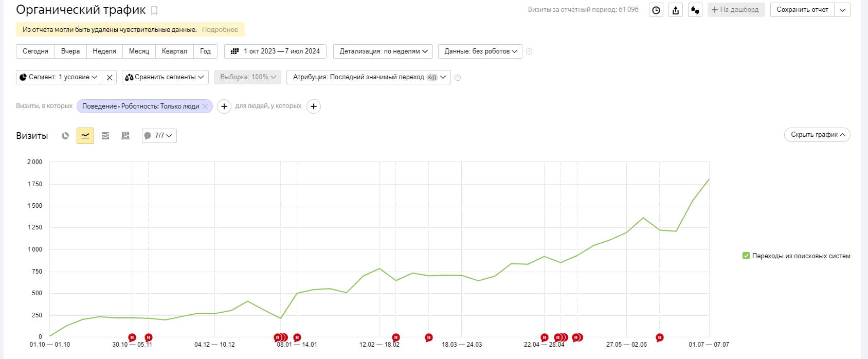Image resolution: width=868 pixels, height=359 pixels.
Task: Click the export/share report icon
Action: pos(676,10)
